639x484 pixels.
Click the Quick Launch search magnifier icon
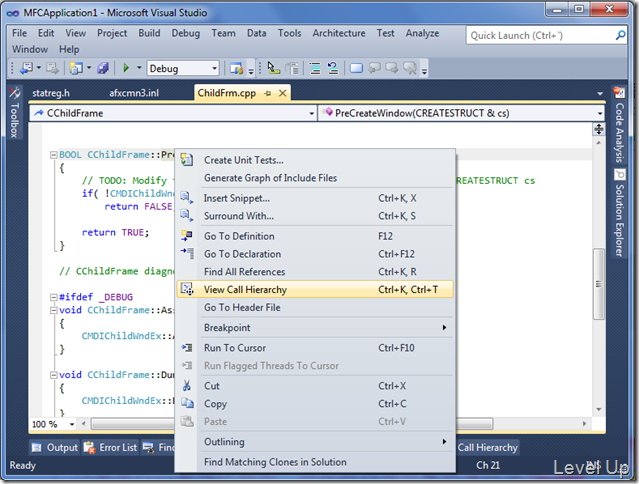(620, 35)
